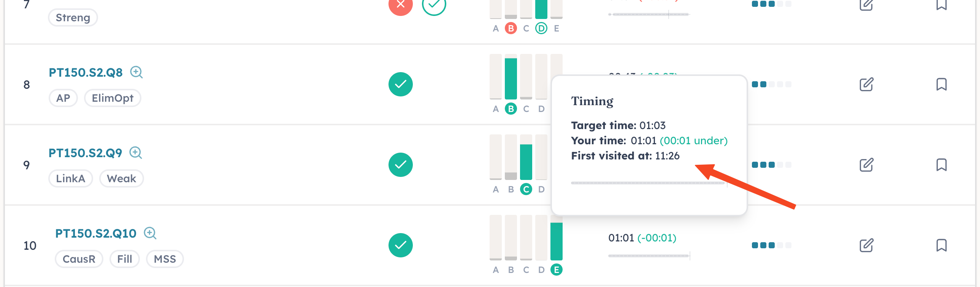The width and height of the screenshot is (980, 287).
Task: Click the red incorrect X icon for question 7
Action: [x=400, y=5]
